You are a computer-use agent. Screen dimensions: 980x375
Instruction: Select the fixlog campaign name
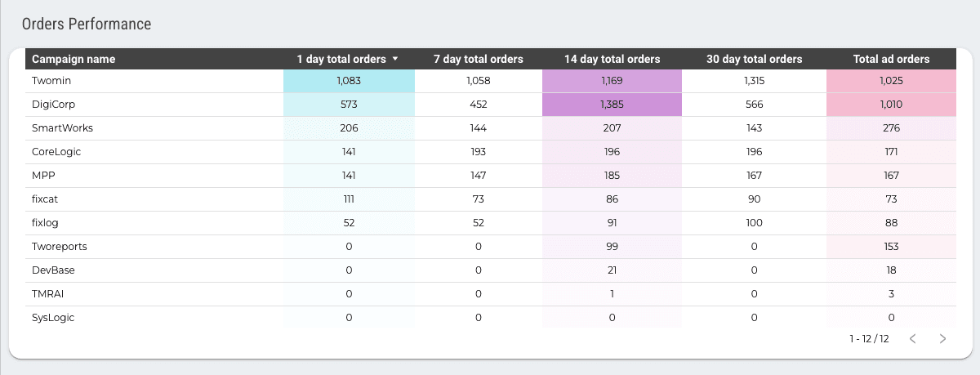46,223
